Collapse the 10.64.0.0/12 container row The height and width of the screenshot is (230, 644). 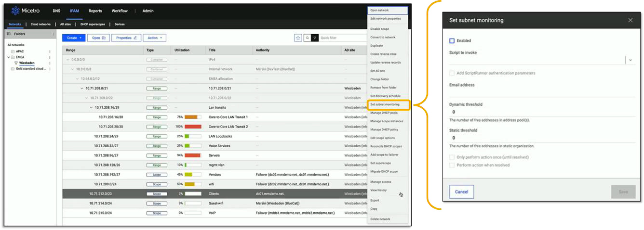coord(77,79)
